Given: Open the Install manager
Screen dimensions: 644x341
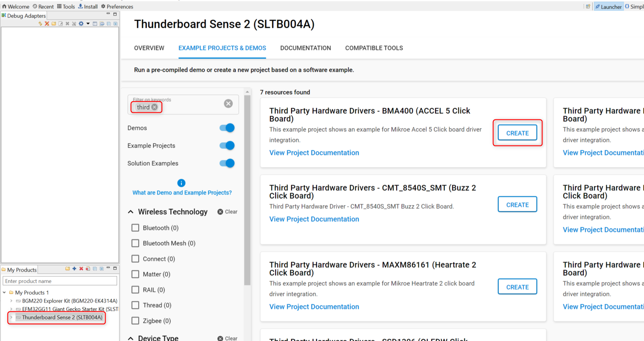Looking at the screenshot, I should click(88, 7).
